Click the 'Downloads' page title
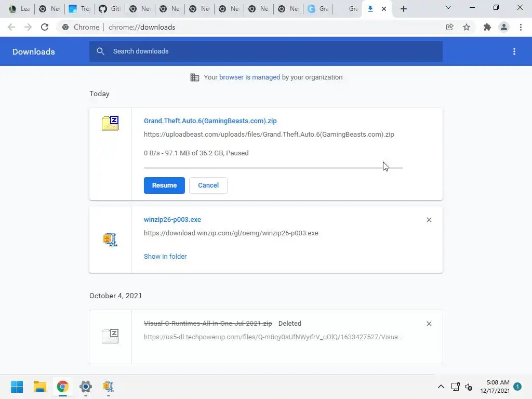Image resolution: width=532 pixels, height=399 pixels. [x=34, y=51]
